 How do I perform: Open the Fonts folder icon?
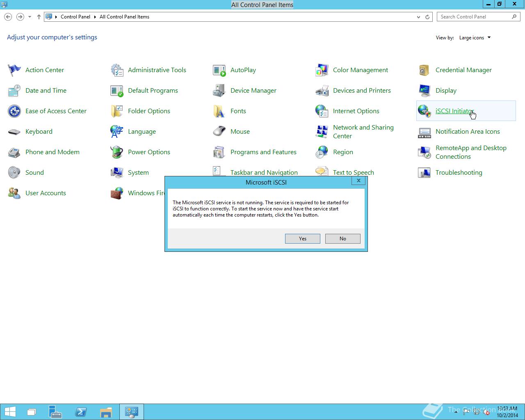[219, 111]
